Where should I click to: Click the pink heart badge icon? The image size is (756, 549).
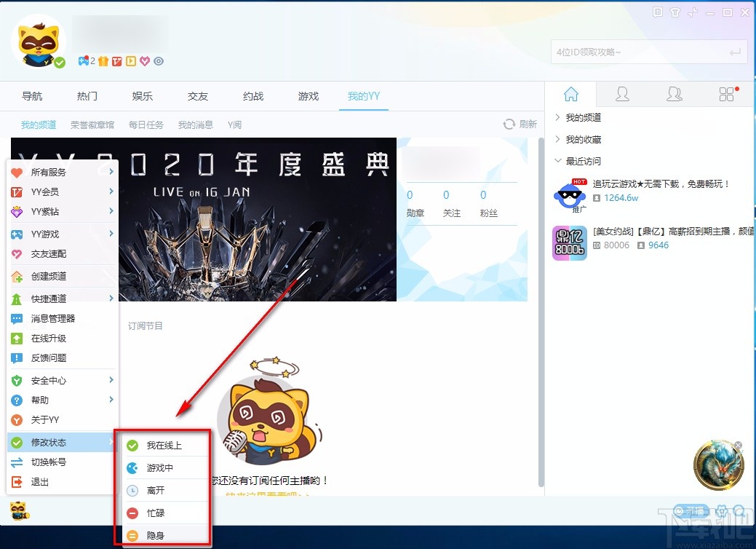point(145,61)
